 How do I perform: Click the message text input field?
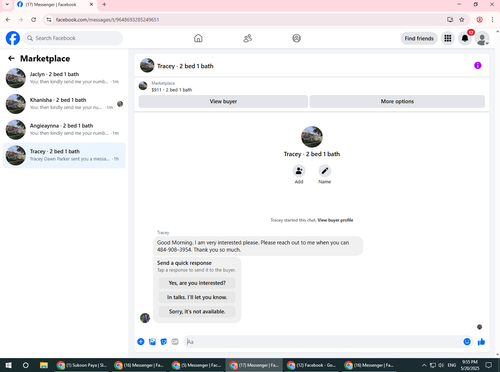[323, 342]
